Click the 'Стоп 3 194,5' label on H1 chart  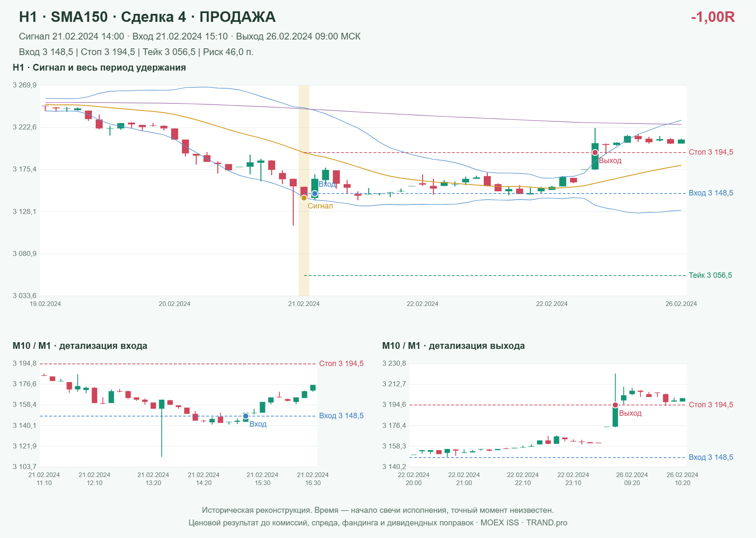tap(711, 152)
